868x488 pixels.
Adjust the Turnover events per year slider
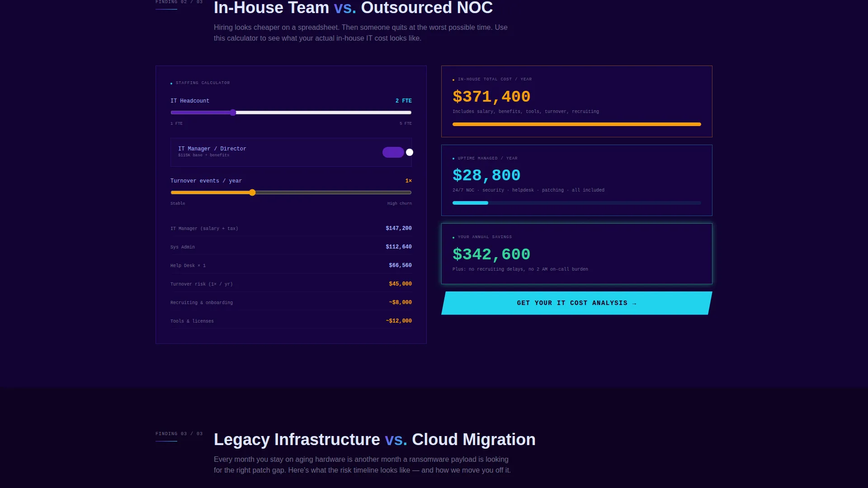tap(291, 192)
